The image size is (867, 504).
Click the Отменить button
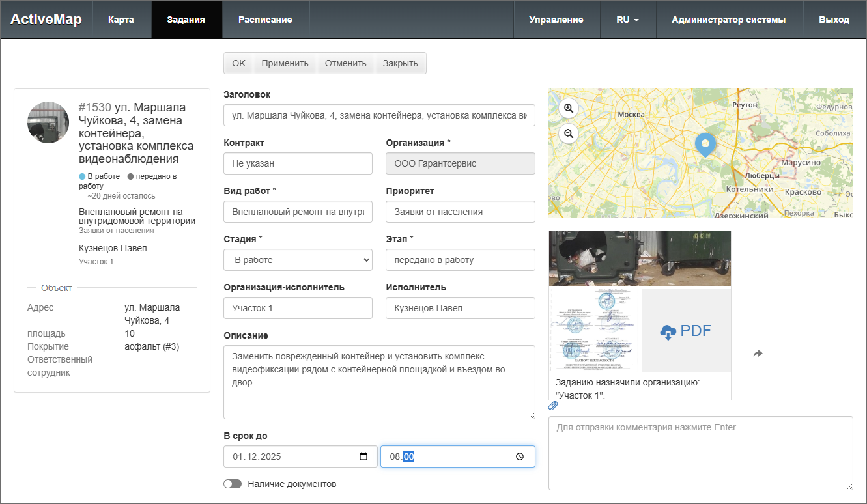(346, 63)
